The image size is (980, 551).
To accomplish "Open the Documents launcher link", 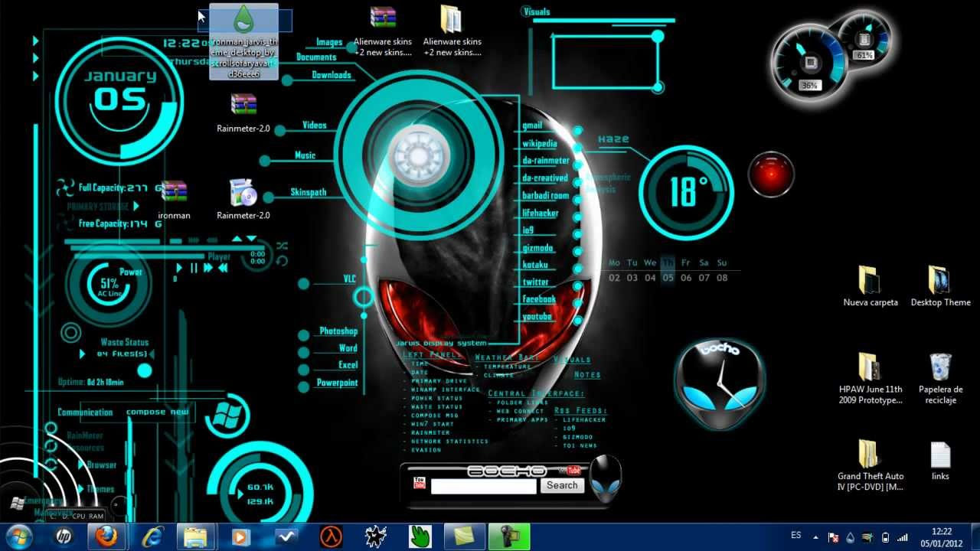I will pos(316,57).
